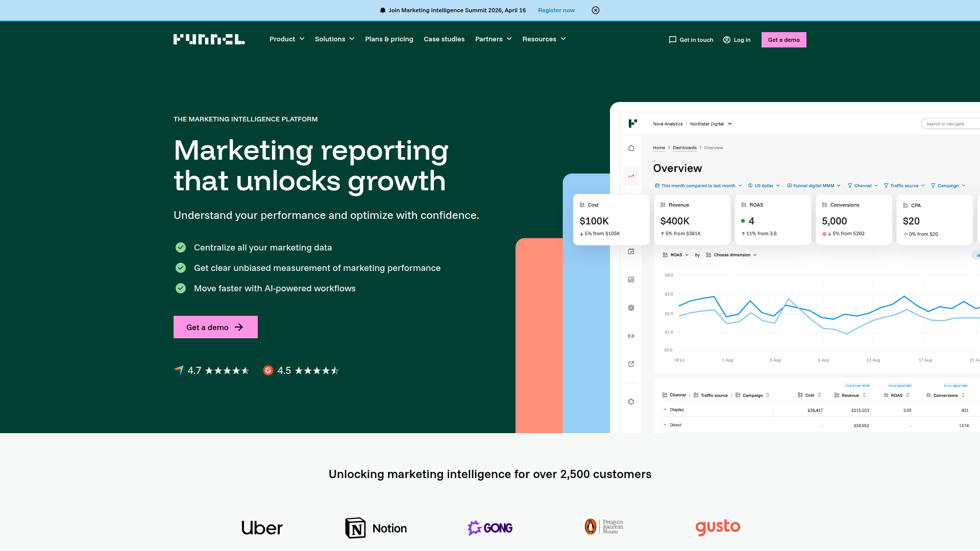Click the compass icon in the dashboard sidebar

click(631, 364)
